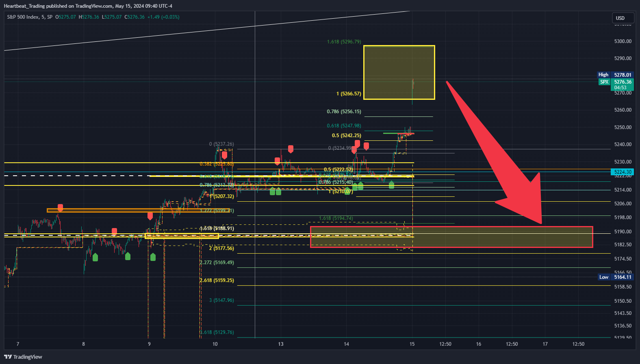Screen dimensions: 640x364
Task: Click 5260.00 on the price axis
Action: tap(623, 110)
